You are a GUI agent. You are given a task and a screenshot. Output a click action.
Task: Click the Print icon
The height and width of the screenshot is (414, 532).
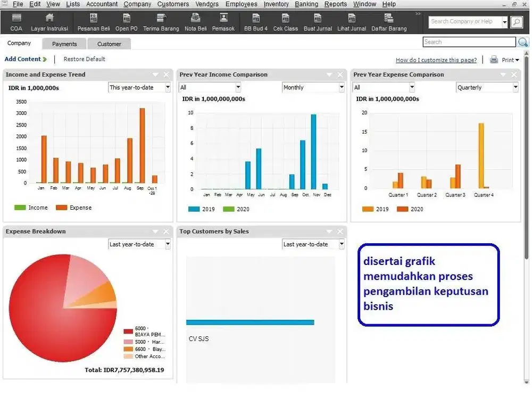(494, 60)
